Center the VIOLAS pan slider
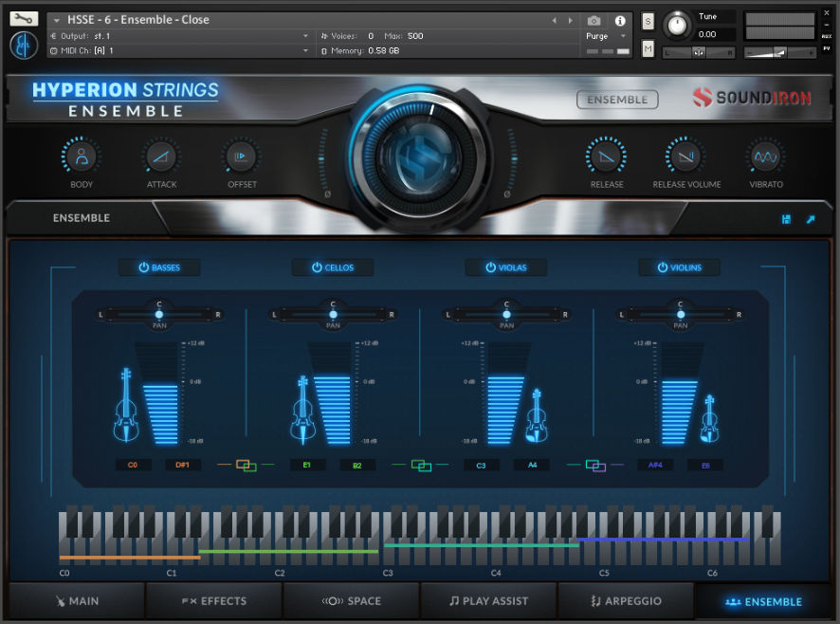The width and height of the screenshot is (840, 624). (506, 313)
